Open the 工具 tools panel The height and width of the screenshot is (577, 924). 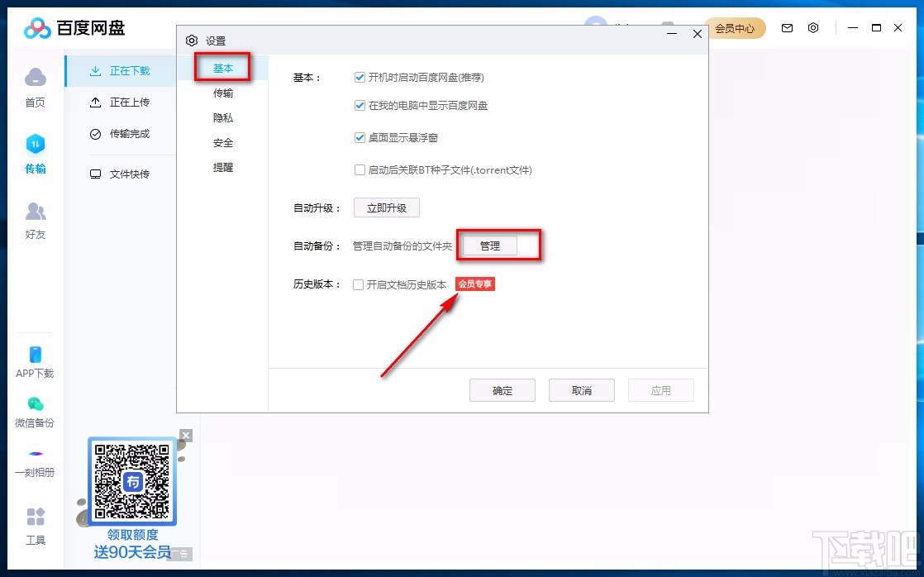[35, 524]
